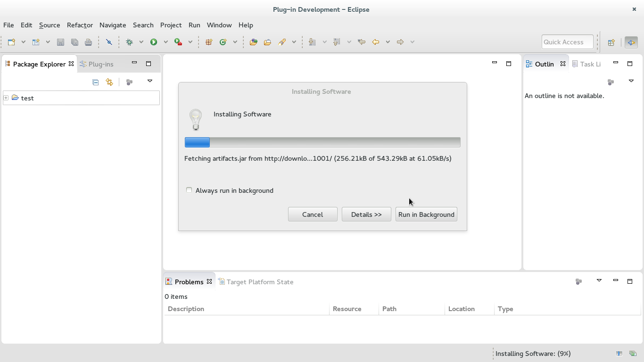The height and width of the screenshot is (362, 644).
Task: Open the File menu
Action: coord(8,25)
